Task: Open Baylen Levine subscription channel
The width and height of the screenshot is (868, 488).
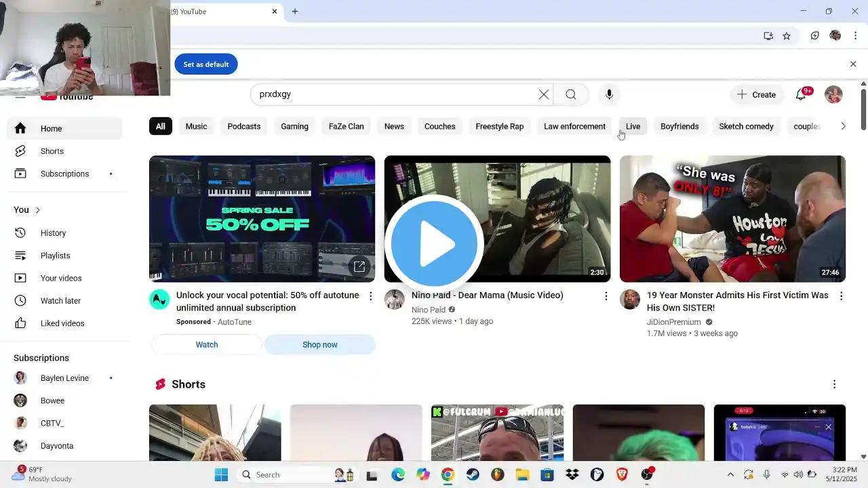Action: pos(64,378)
